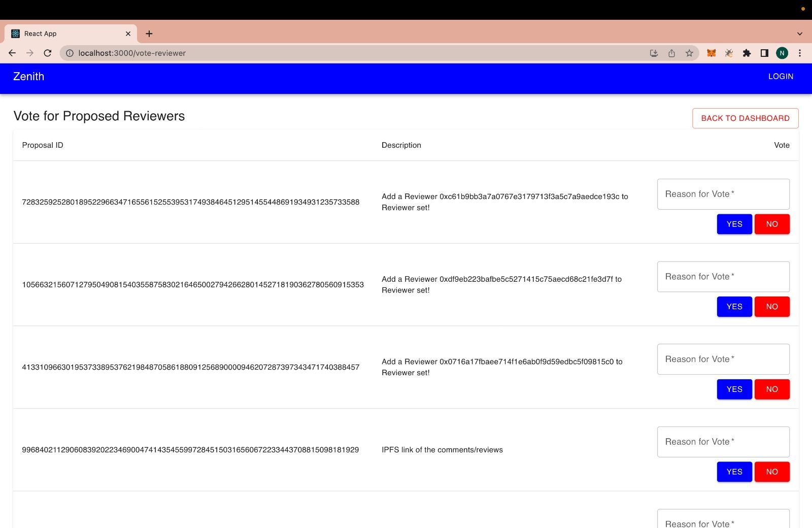Click the Zenith brand title
The image size is (812, 528).
pyautogui.click(x=28, y=77)
